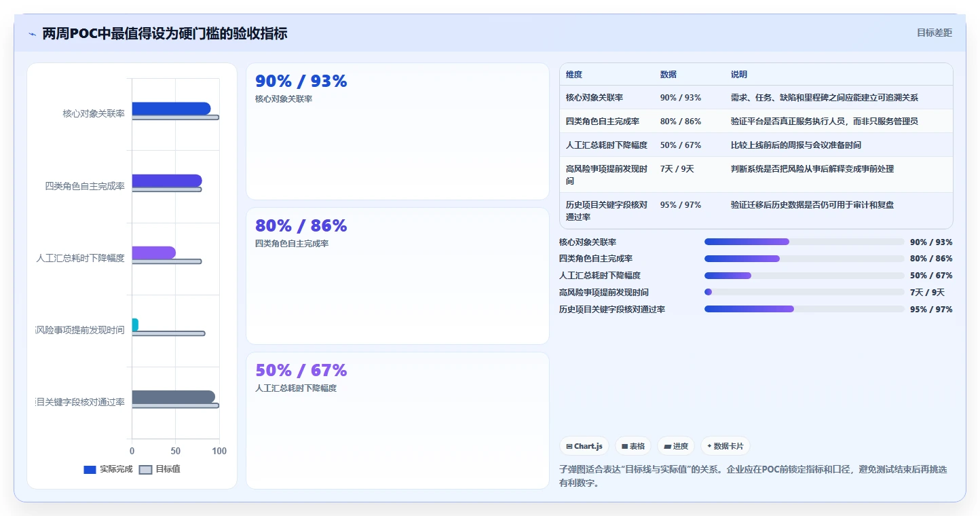Click the short cyan bar in chart
Viewport: 980px width, 516px height.
click(x=135, y=325)
